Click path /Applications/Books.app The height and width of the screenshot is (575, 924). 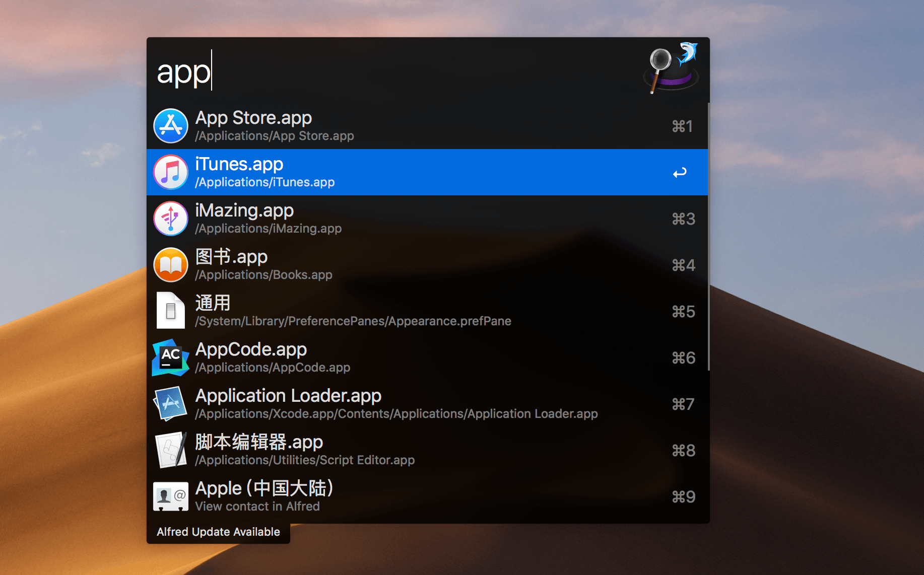pos(263,275)
